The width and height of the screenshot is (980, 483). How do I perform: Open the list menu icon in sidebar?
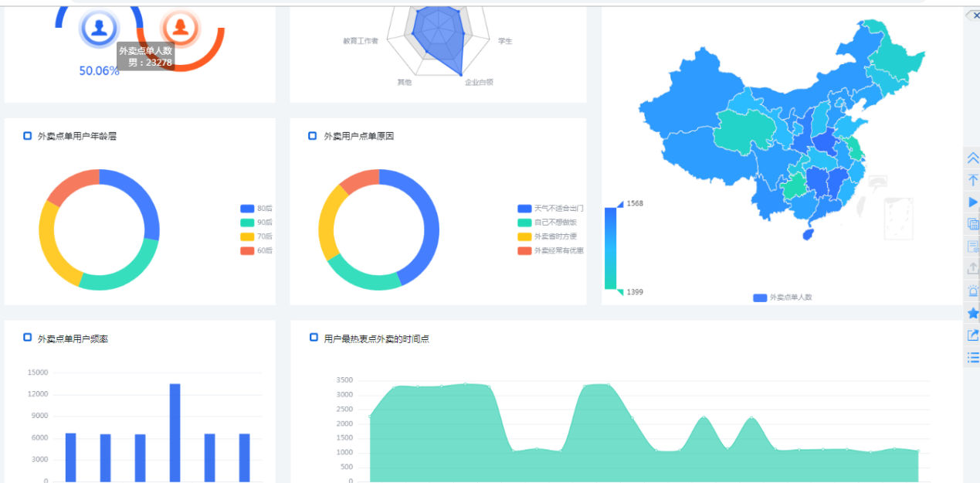coord(972,357)
